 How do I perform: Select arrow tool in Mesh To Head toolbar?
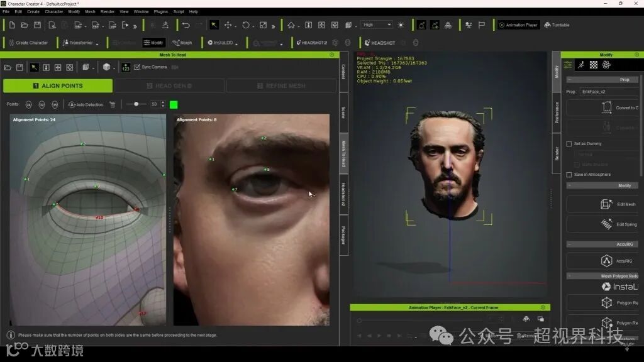pos(34,67)
